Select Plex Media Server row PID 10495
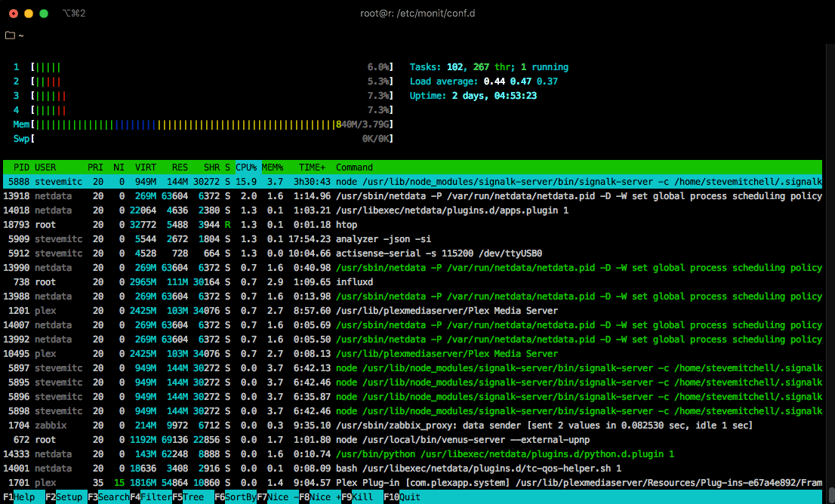The image size is (835, 504). click(413, 354)
